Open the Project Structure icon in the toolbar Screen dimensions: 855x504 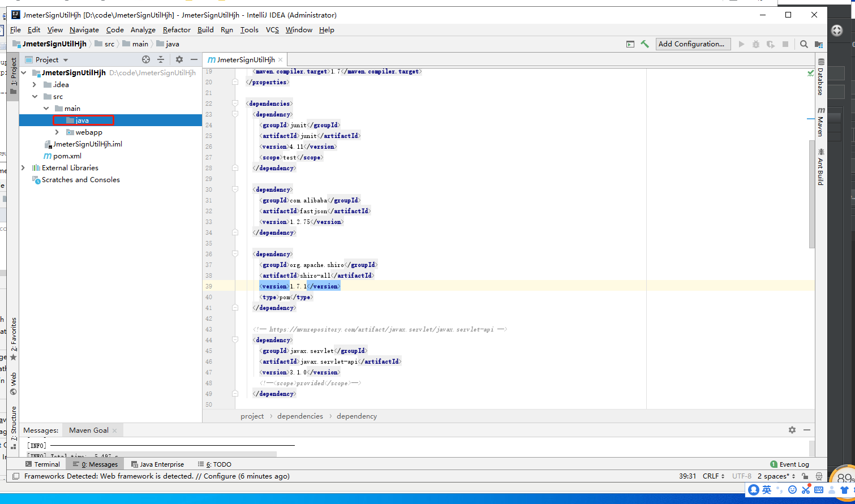[x=819, y=44]
